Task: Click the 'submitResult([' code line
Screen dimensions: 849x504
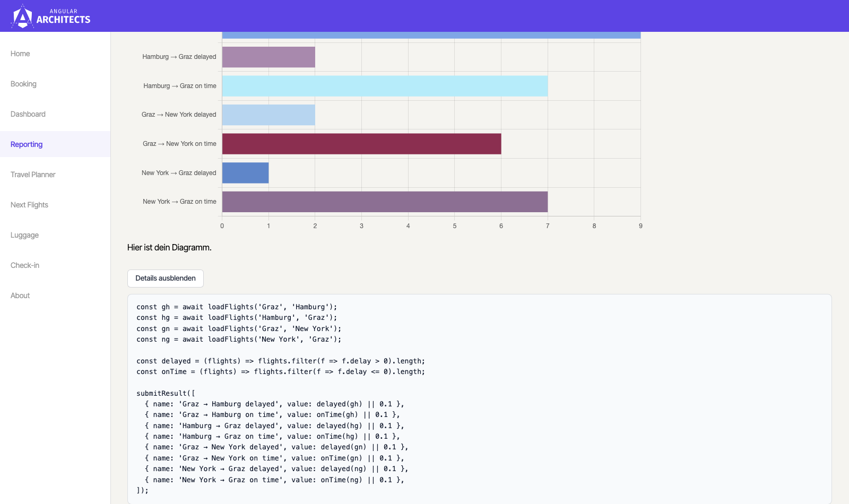Action: click(x=166, y=394)
